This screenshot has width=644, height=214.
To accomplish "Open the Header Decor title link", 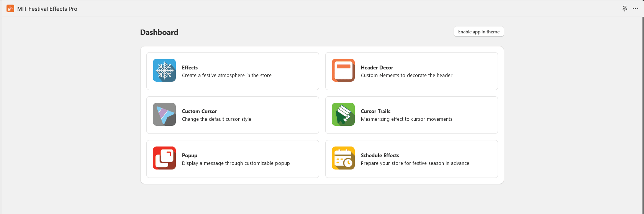I will [x=377, y=67].
